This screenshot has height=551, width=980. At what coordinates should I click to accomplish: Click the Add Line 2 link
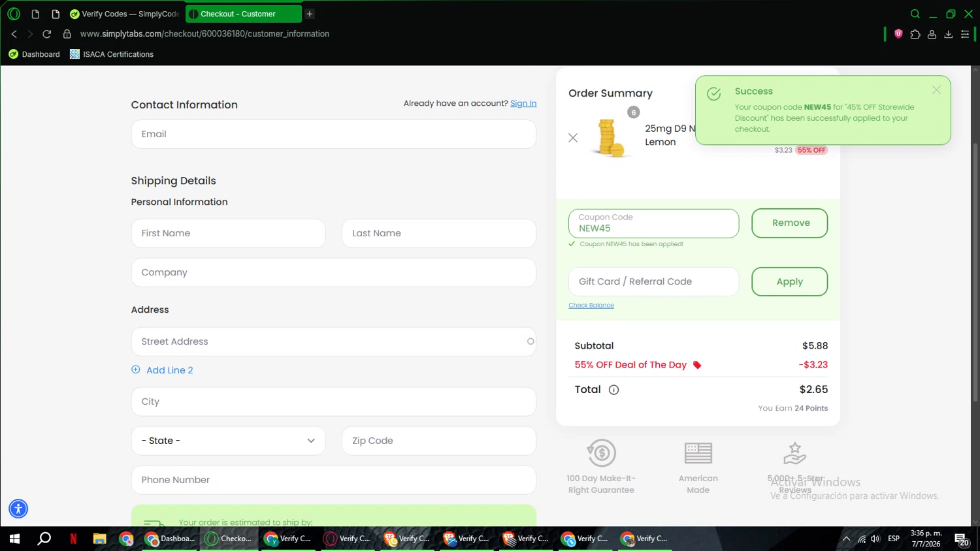point(170,370)
